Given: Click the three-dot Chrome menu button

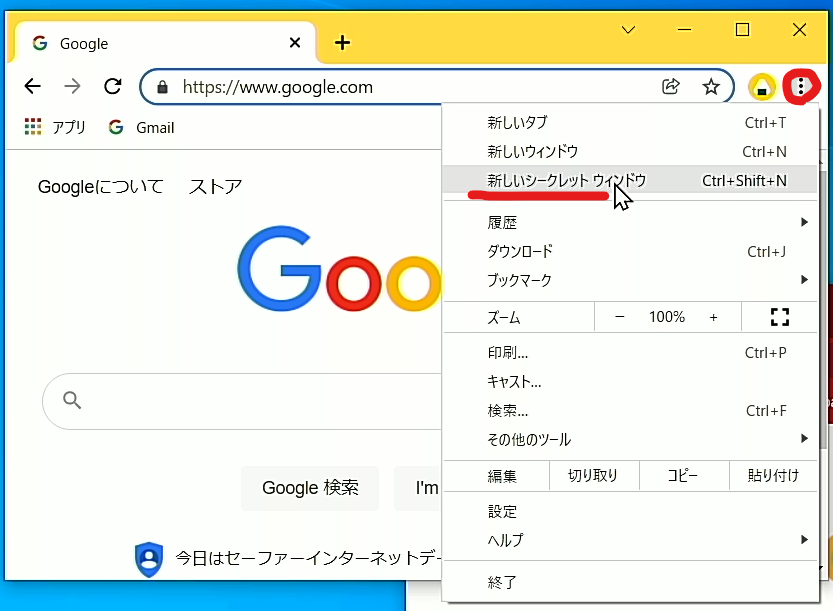Looking at the screenshot, I should (801, 86).
